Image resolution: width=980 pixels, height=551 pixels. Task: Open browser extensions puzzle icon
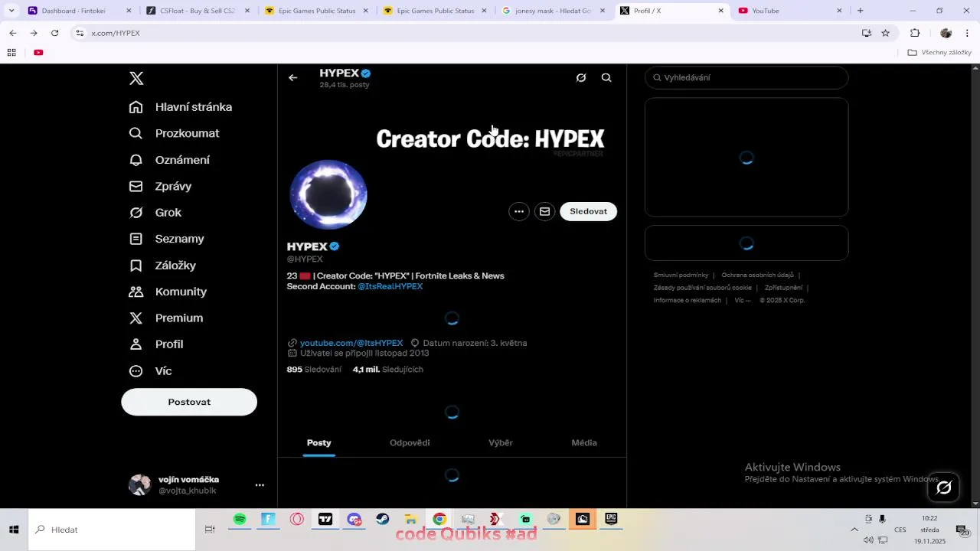pyautogui.click(x=915, y=33)
